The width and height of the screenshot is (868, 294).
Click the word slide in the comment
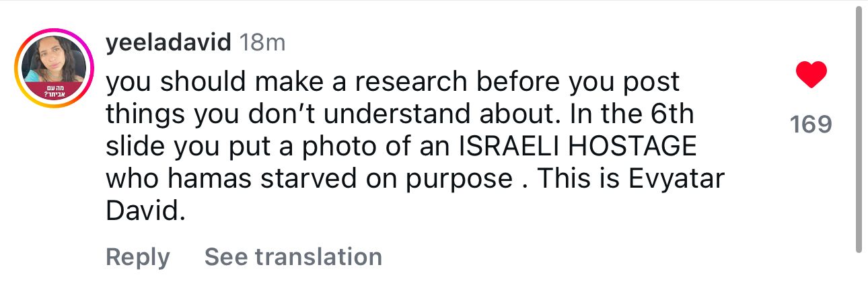pos(133,147)
